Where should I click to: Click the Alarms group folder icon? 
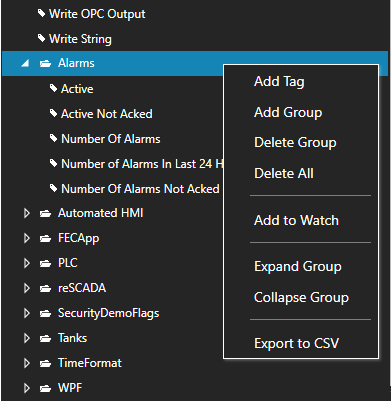click(45, 63)
